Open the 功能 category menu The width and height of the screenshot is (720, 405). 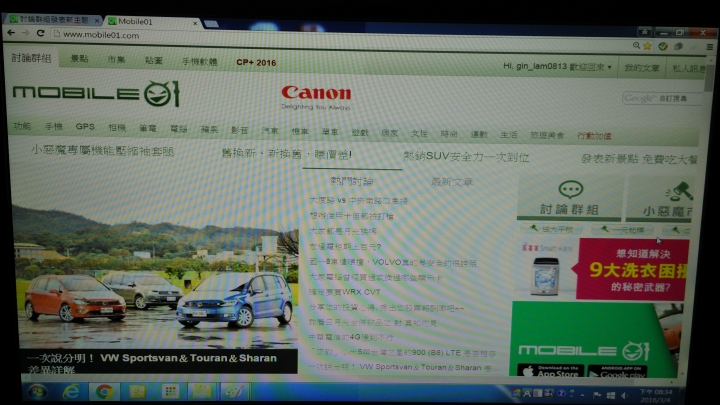point(22,126)
